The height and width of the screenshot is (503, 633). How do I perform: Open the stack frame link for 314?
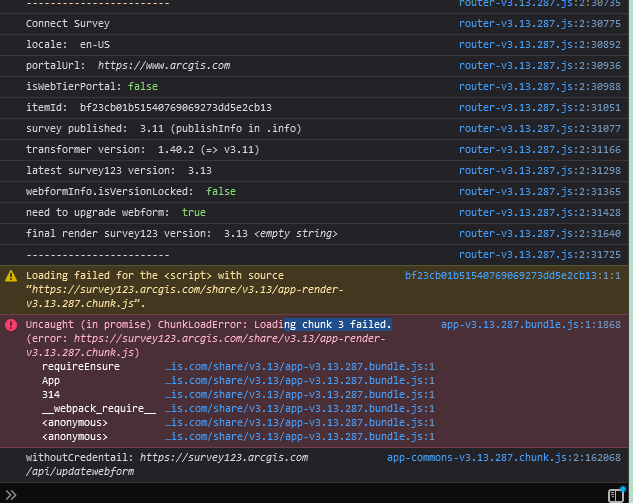coord(300,395)
